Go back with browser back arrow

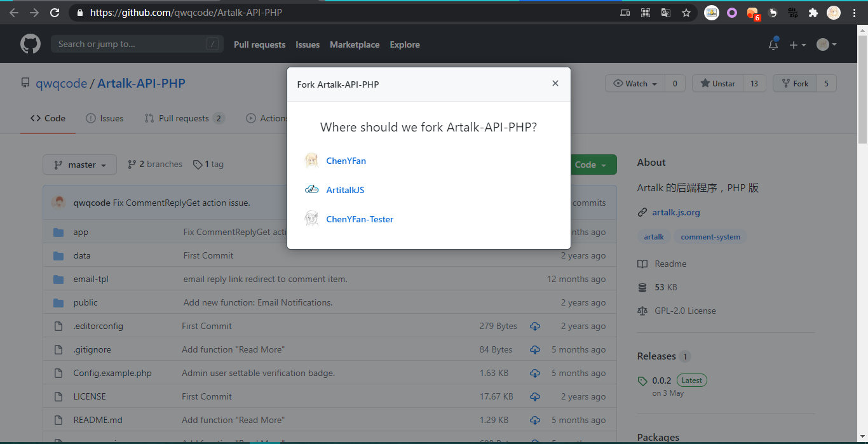click(x=14, y=13)
